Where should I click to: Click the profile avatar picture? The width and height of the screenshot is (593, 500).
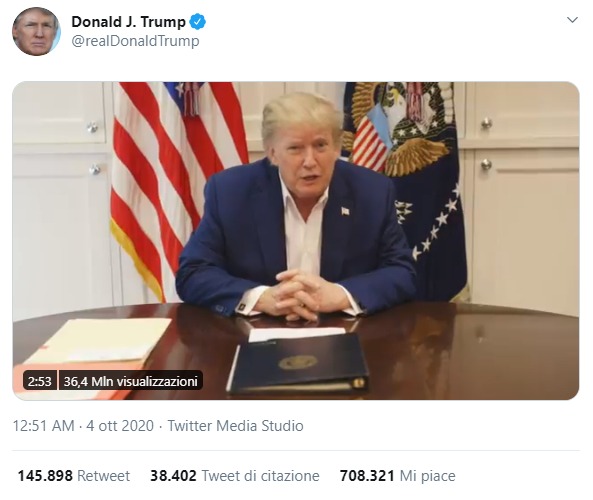coord(36,31)
